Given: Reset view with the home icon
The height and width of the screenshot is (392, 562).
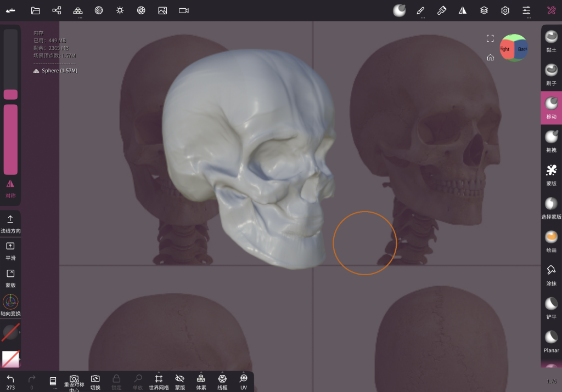Looking at the screenshot, I should pos(490,57).
